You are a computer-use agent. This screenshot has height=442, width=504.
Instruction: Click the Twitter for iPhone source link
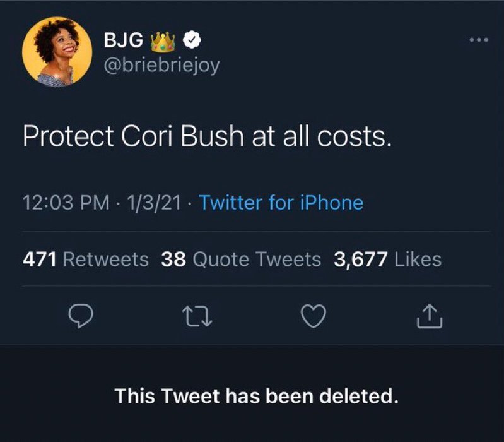(x=281, y=203)
